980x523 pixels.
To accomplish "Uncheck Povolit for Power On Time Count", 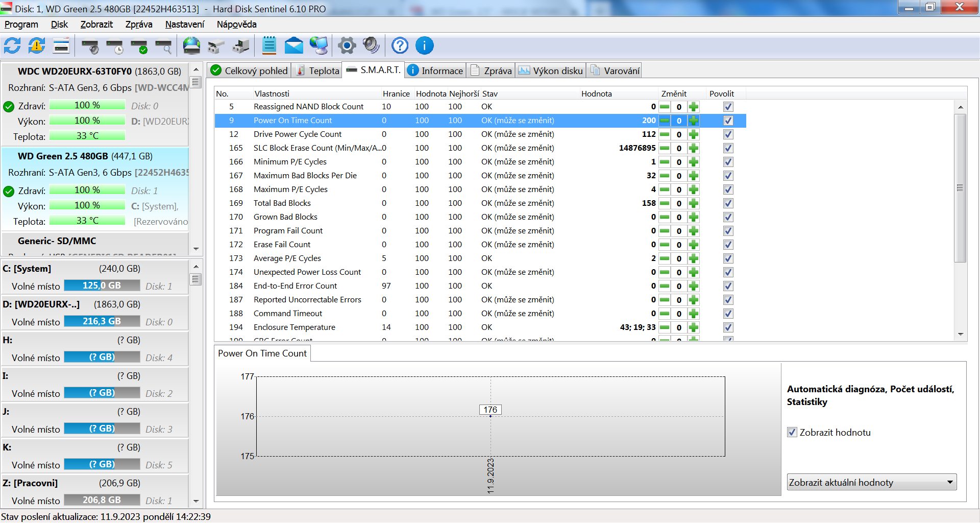I will [728, 121].
